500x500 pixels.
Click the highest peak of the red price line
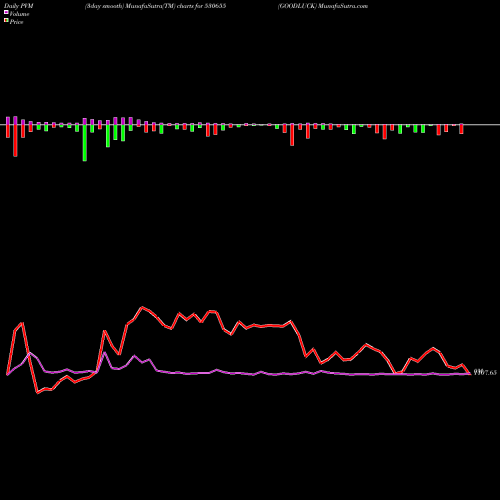[x=142, y=307]
